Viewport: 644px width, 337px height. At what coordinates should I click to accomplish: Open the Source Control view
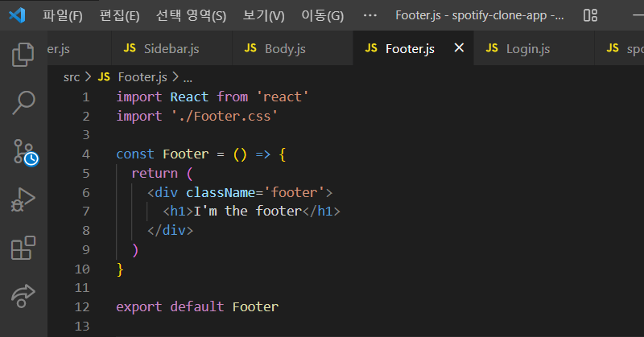click(26, 152)
